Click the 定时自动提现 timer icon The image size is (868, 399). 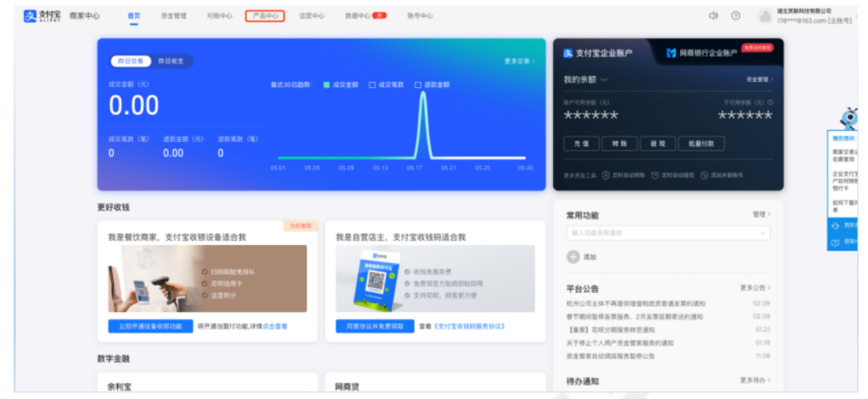pos(655,175)
